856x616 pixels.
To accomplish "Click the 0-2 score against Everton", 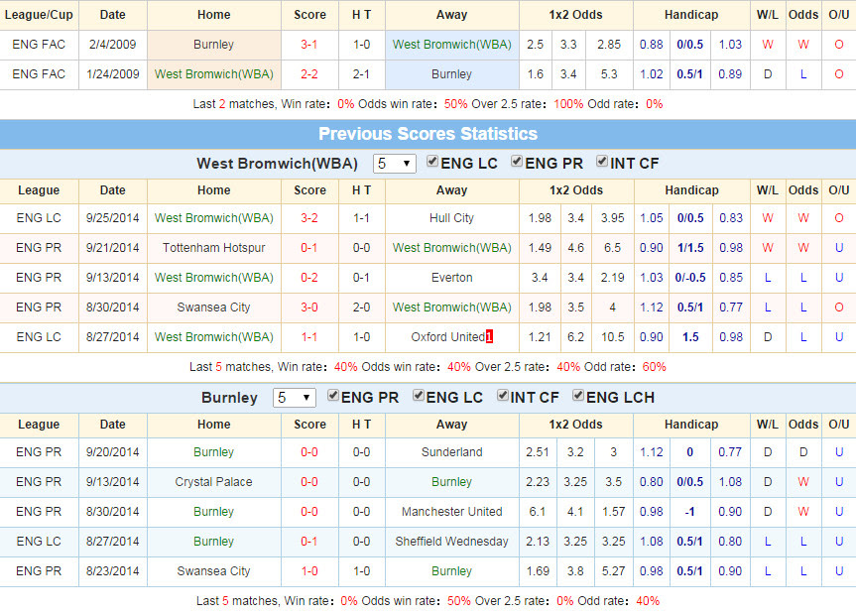I will [x=309, y=278].
